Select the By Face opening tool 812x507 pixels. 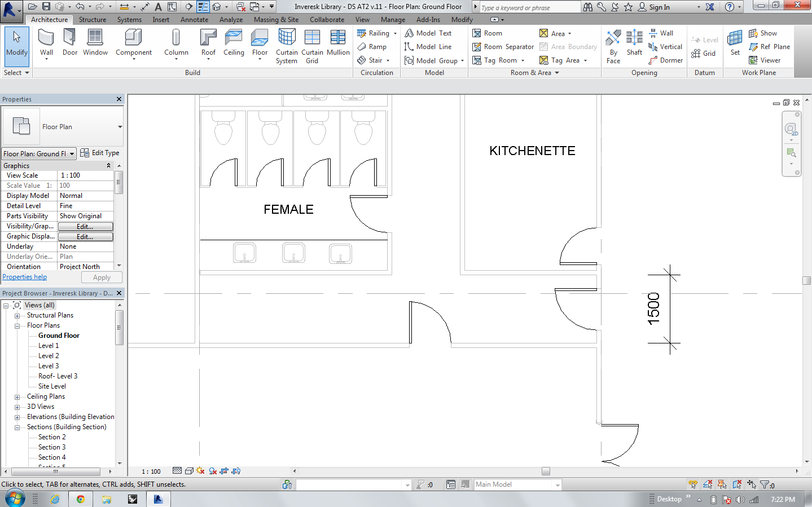point(613,46)
